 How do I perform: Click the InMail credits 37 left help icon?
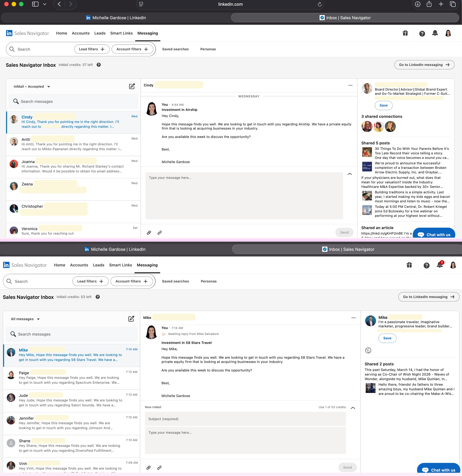(99, 65)
